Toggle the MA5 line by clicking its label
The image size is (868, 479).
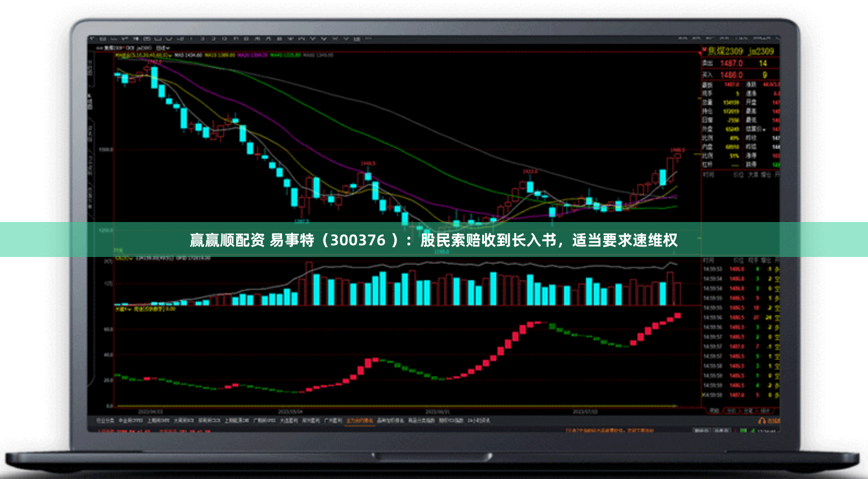(x=178, y=57)
